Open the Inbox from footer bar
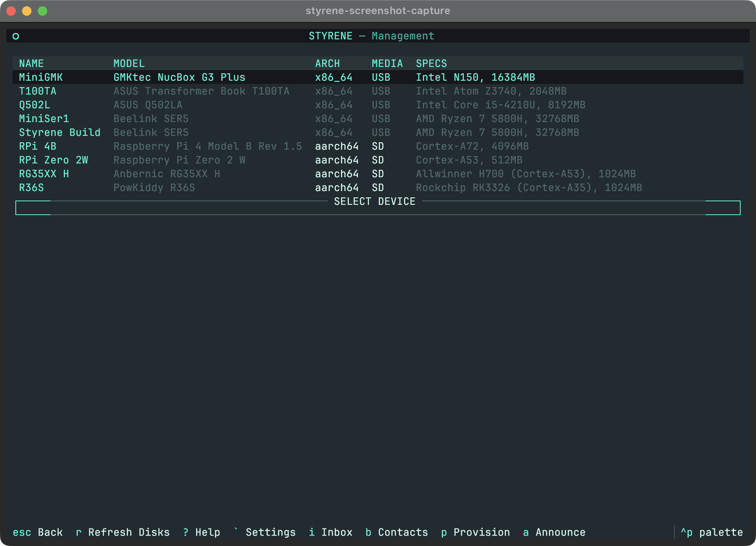This screenshot has height=546, width=756. pos(330,532)
